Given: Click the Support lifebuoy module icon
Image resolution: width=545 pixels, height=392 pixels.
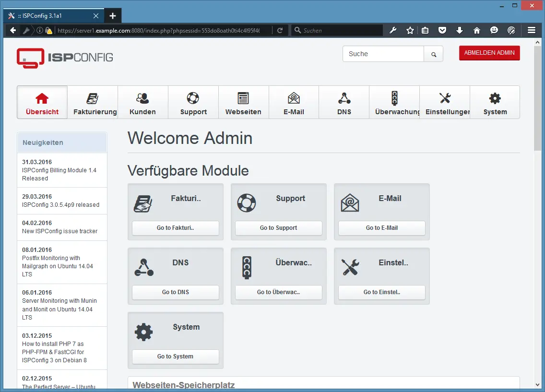Looking at the screenshot, I should coord(247,203).
